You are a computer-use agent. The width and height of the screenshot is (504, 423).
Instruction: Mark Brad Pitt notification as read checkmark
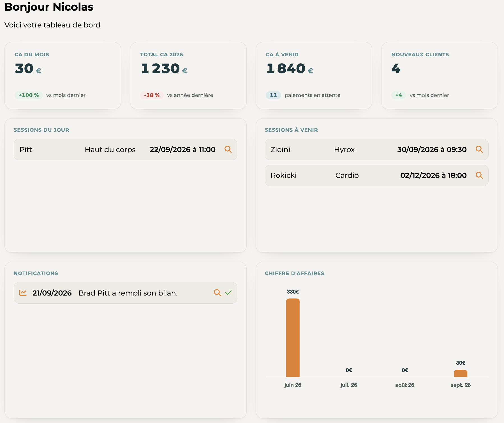(228, 293)
